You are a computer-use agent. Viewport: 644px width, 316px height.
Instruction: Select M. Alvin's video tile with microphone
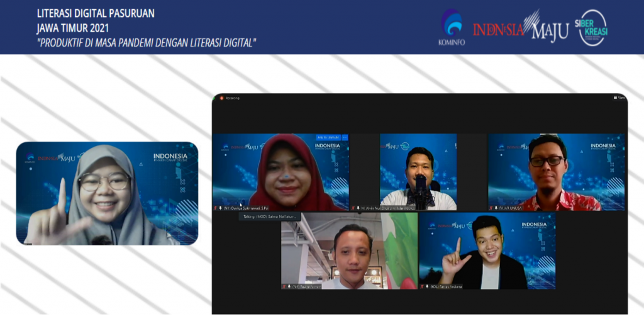(418, 171)
